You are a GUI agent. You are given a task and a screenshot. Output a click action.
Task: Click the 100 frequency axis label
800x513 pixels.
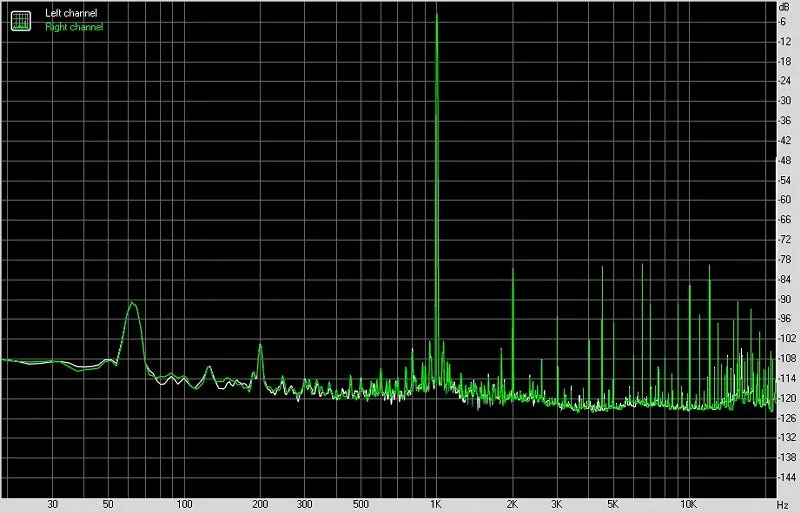[184, 504]
